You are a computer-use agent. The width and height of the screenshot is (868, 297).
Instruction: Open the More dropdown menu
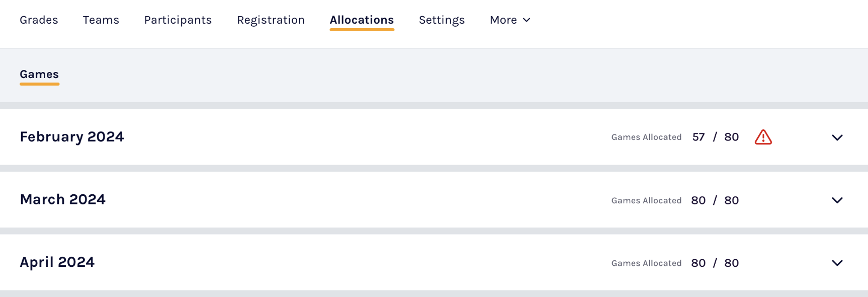(509, 20)
